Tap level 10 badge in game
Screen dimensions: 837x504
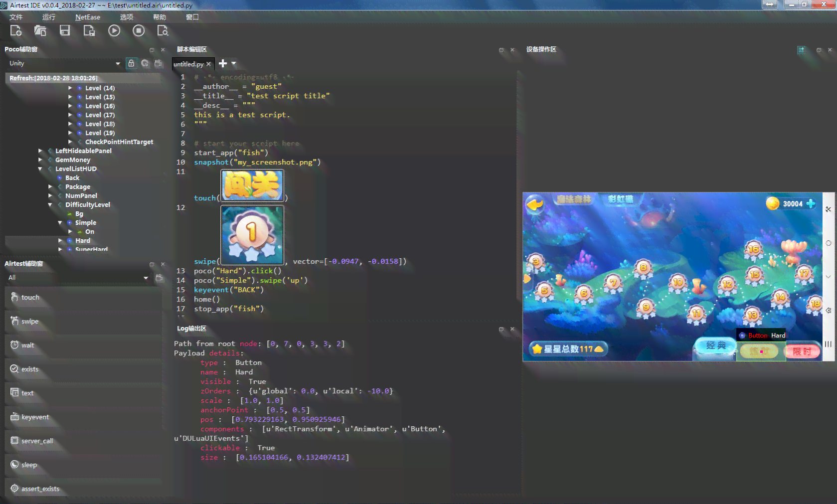pos(677,283)
